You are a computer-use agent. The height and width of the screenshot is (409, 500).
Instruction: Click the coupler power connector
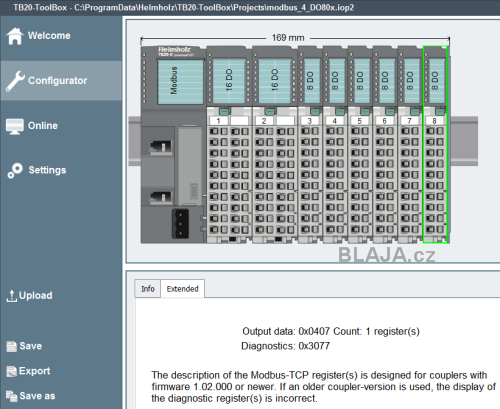[180, 224]
